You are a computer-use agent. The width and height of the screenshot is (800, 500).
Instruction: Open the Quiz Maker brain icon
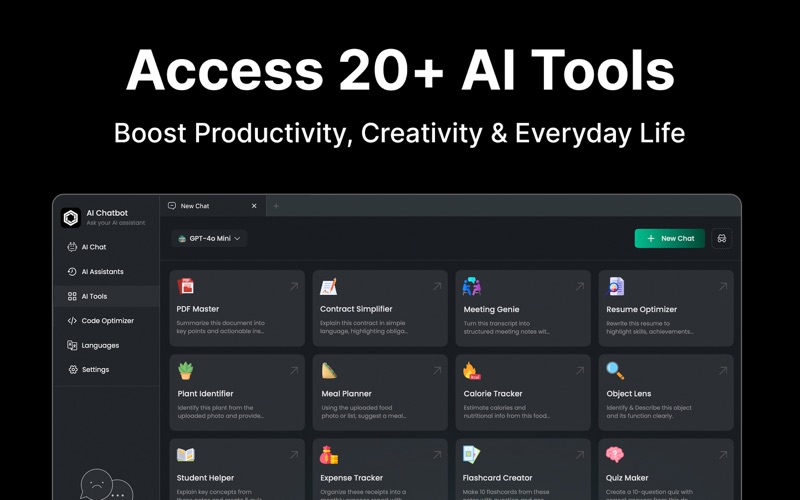pos(615,455)
